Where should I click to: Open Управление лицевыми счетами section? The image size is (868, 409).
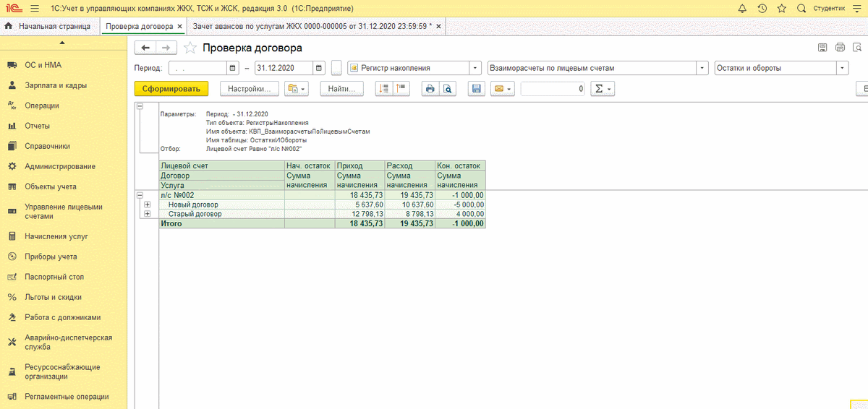click(x=63, y=211)
